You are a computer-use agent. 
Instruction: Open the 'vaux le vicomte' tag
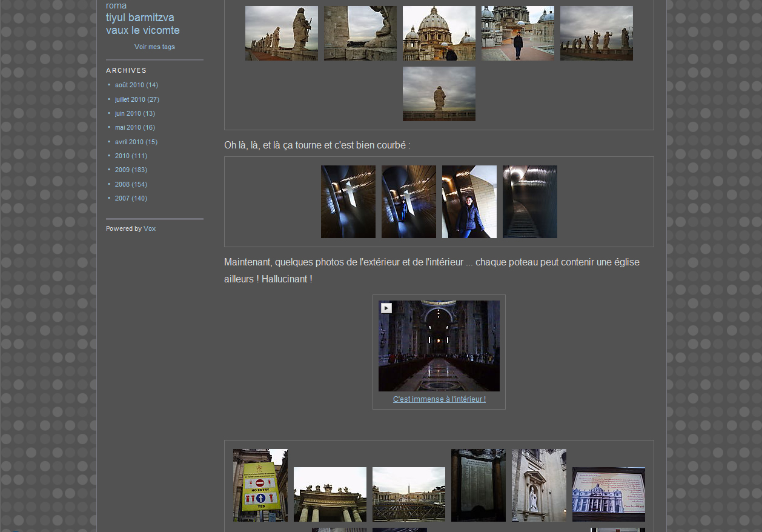point(142,30)
